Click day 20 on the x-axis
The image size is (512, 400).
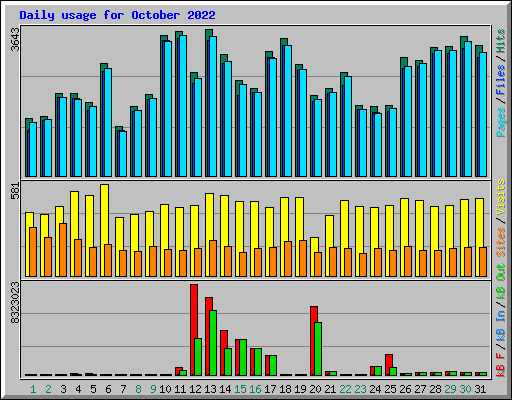[x=315, y=389]
